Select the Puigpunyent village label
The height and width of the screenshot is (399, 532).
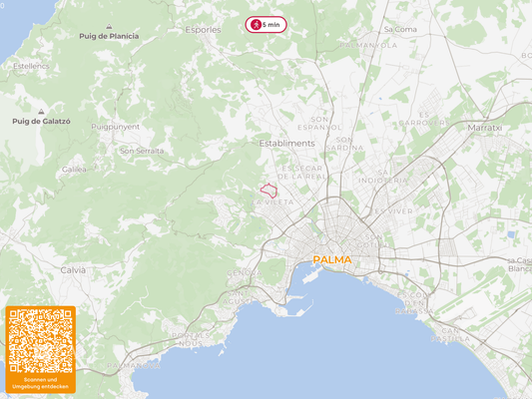116,127
